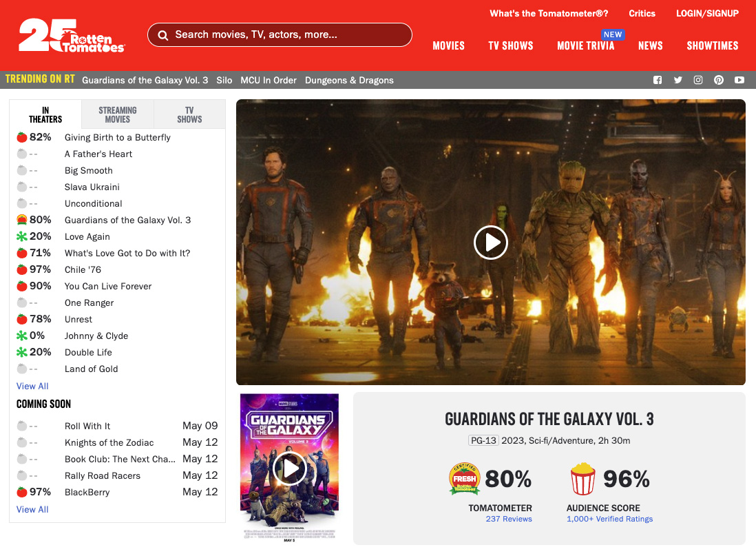Open the Movie Trivia menu item
Image resolution: width=756 pixels, height=556 pixels.
(585, 45)
